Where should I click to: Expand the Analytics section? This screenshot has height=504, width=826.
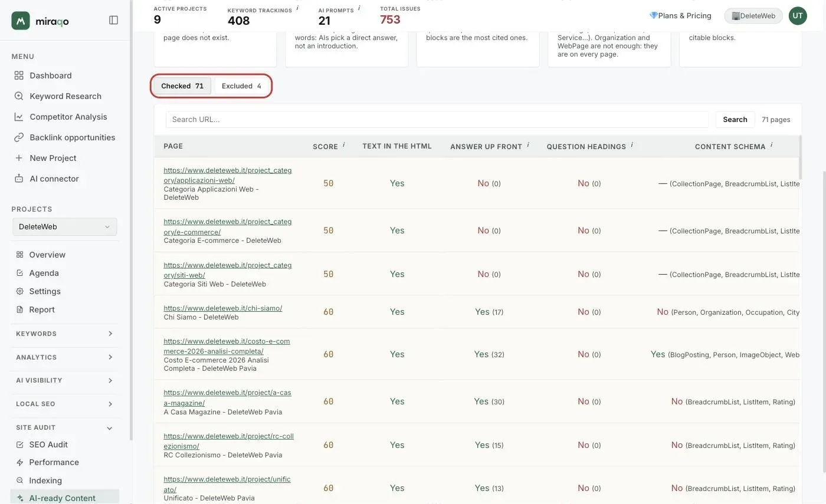coord(65,357)
